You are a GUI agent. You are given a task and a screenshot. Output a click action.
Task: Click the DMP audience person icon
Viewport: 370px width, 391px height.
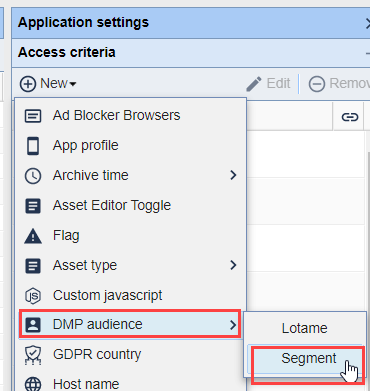pyautogui.click(x=33, y=325)
